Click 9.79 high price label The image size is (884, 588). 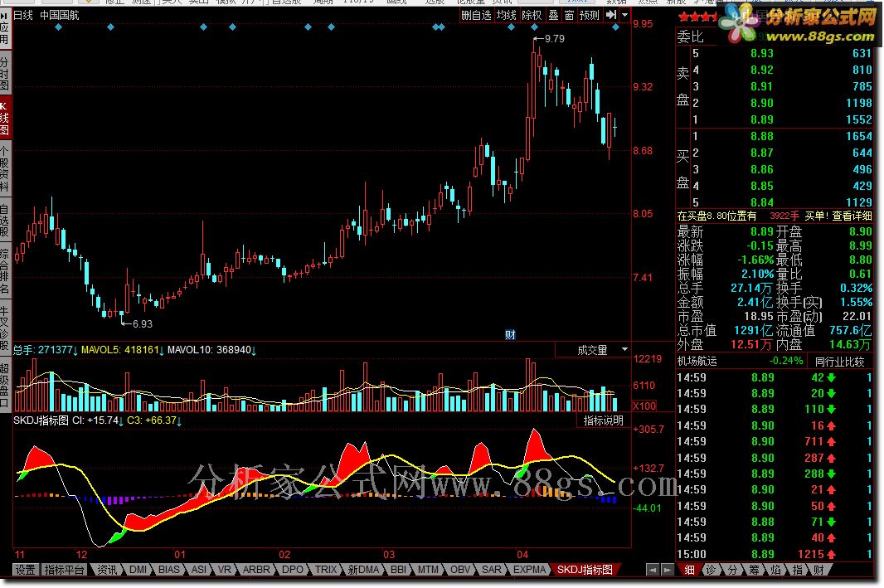click(555, 38)
